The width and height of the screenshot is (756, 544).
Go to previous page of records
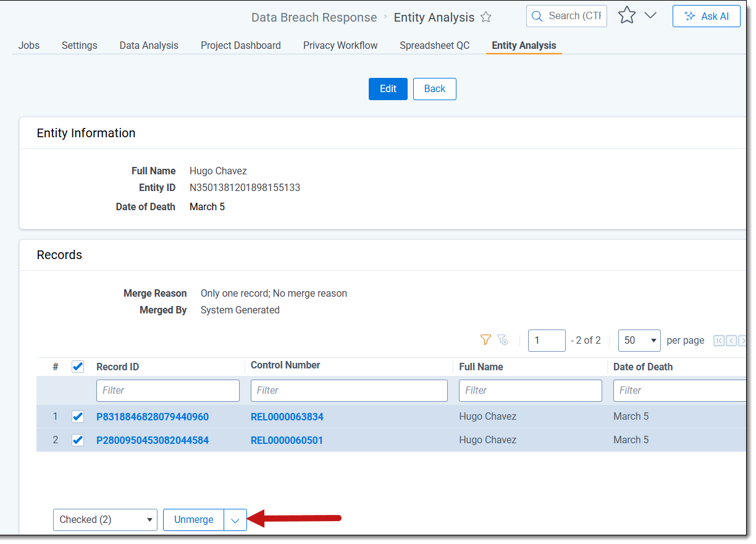click(731, 341)
